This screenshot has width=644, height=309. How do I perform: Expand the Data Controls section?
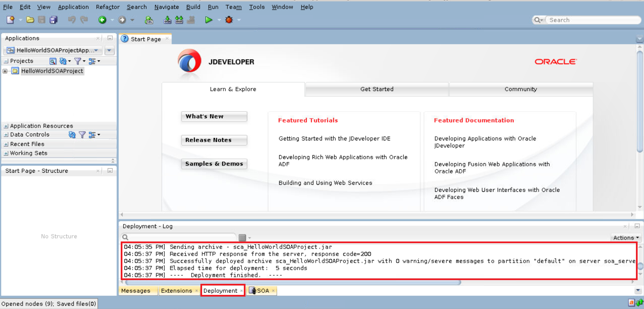[6, 135]
